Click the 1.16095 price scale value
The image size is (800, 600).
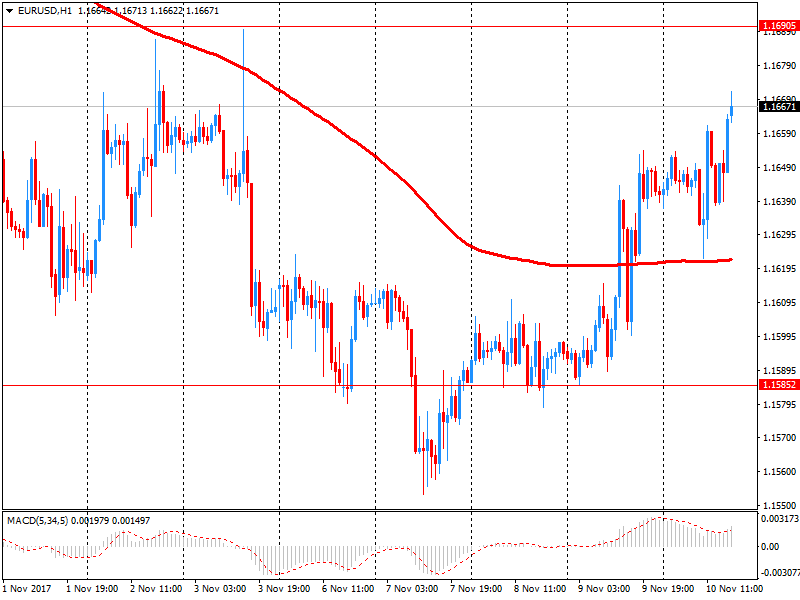(779, 303)
